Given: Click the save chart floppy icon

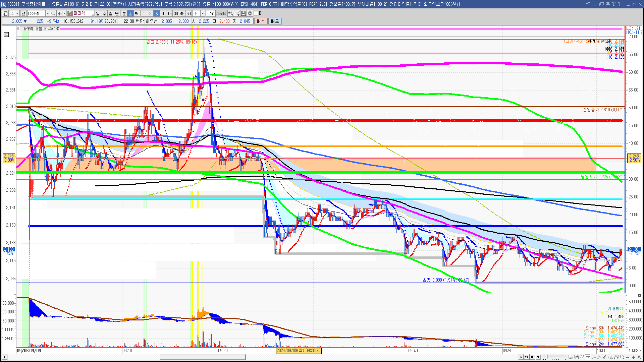Looking at the screenshot, I should 244,13.
